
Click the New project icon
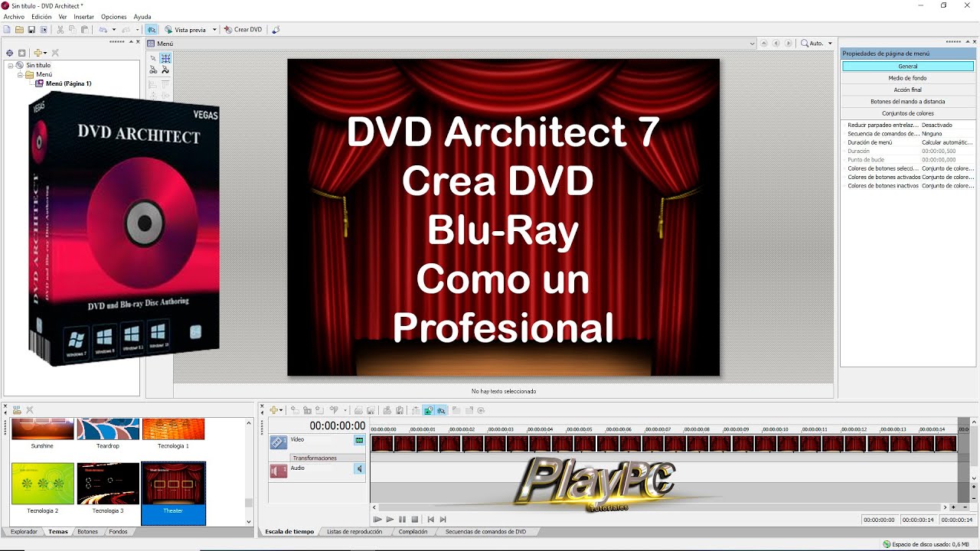pyautogui.click(x=7, y=30)
